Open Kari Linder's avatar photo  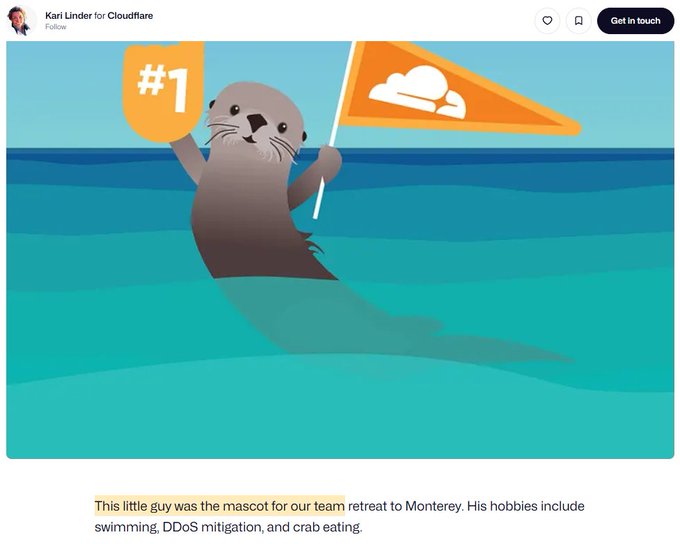20,20
